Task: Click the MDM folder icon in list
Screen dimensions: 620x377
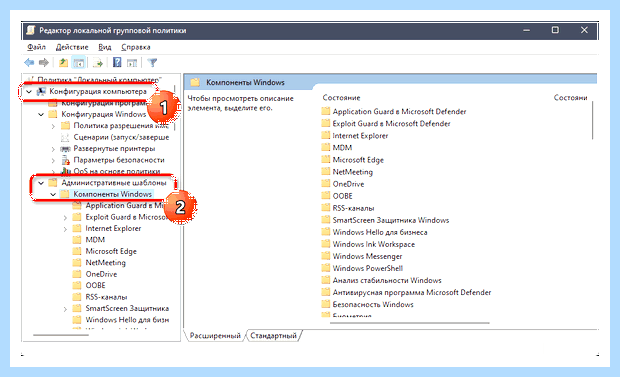Action: point(325,148)
